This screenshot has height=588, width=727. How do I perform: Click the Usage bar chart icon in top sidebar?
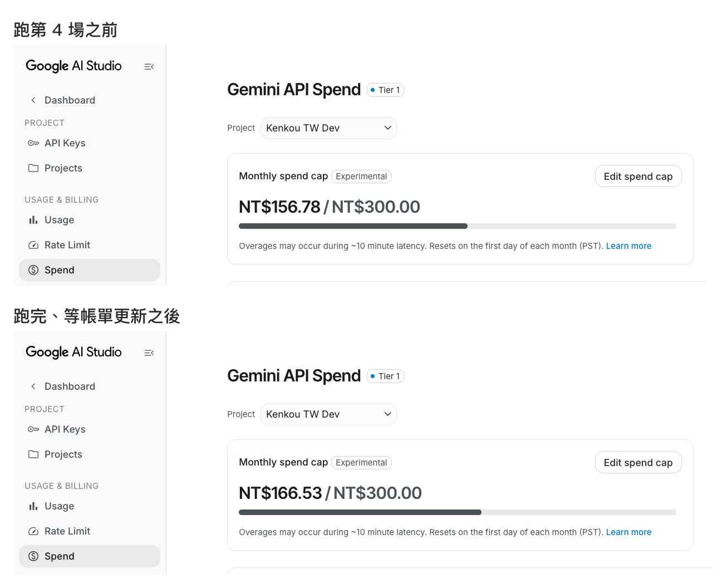(x=33, y=220)
